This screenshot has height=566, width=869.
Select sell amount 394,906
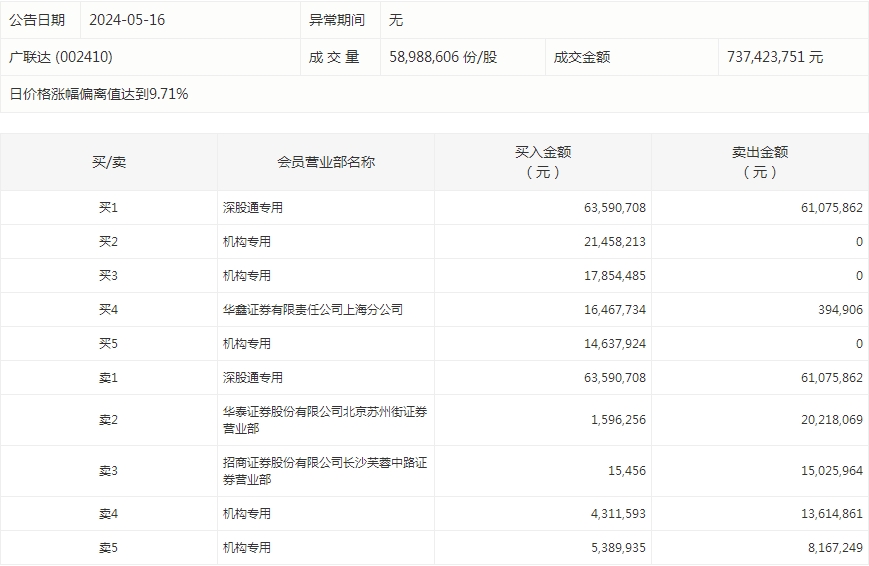pos(841,309)
